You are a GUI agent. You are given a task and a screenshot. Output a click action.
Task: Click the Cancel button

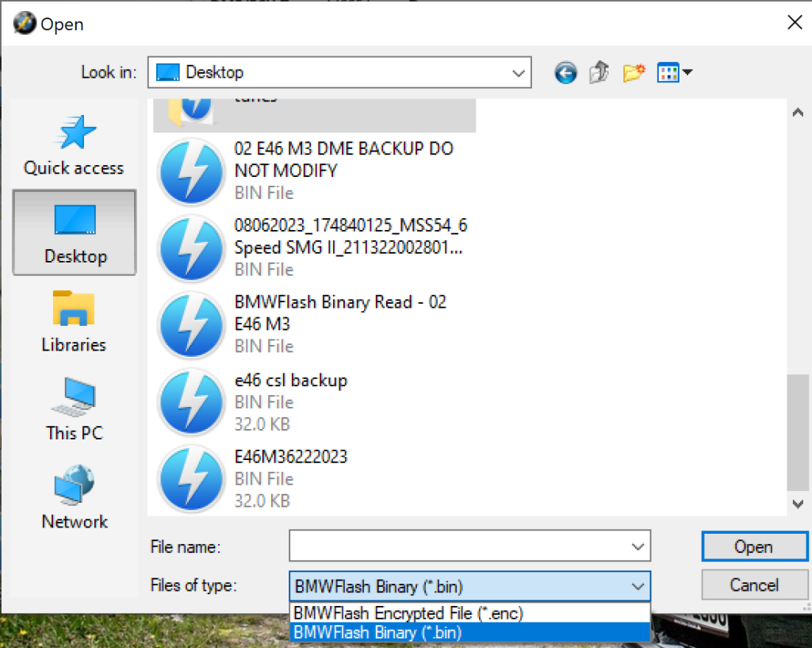point(755,585)
